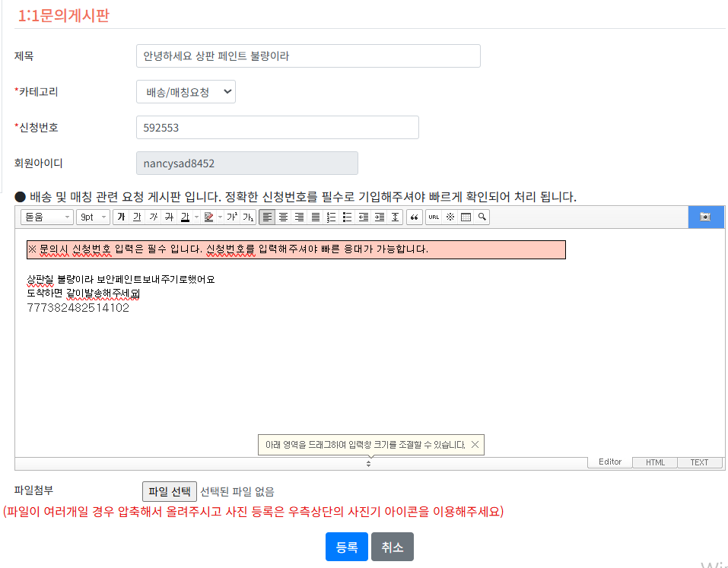Open the 9pt font size dropdown
The height and width of the screenshot is (568, 728).
click(x=93, y=217)
